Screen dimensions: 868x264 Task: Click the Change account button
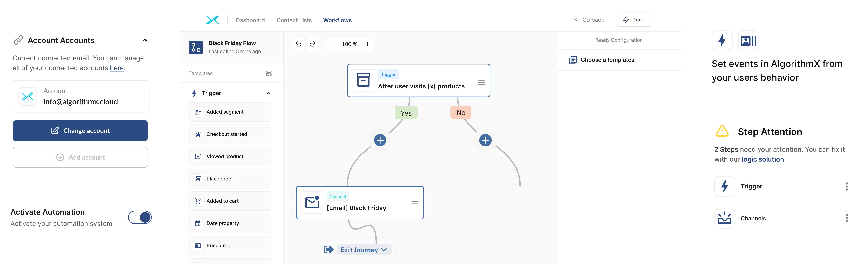click(x=80, y=131)
